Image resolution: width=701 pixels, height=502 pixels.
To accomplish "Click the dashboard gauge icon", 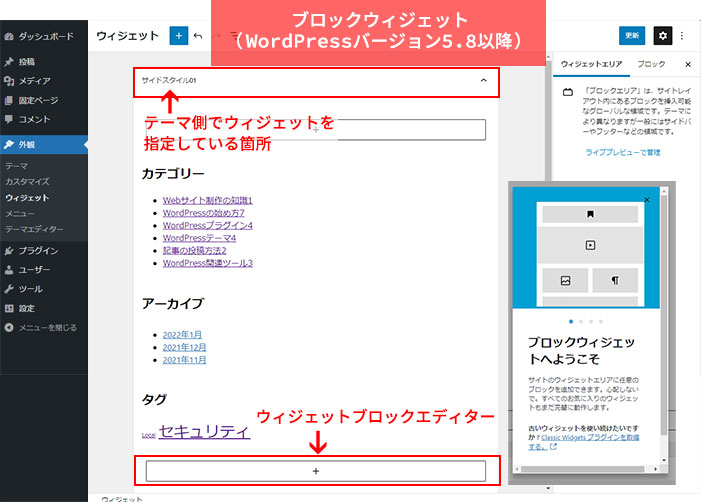I will [9, 36].
